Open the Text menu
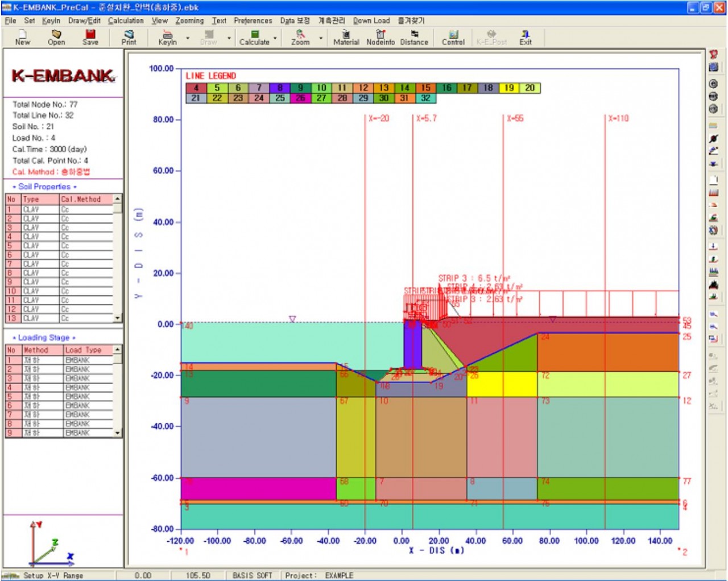The height and width of the screenshot is (581, 728). [219, 20]
